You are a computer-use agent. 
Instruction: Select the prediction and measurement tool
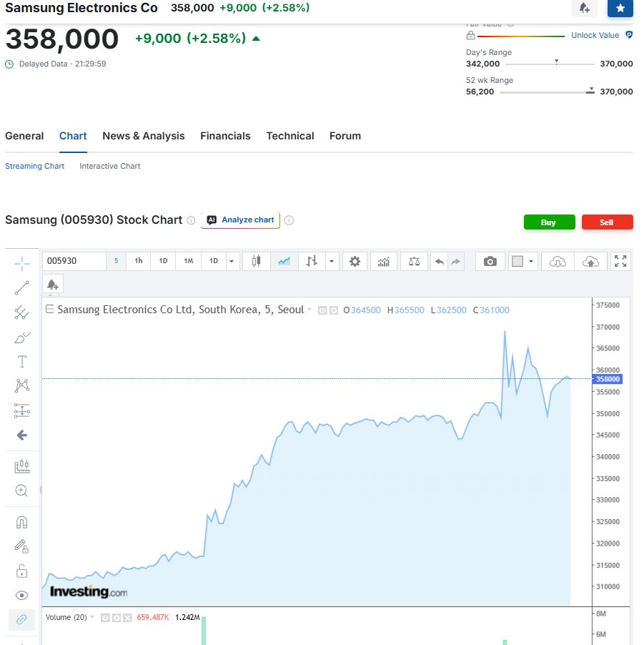tap(21, 410)
